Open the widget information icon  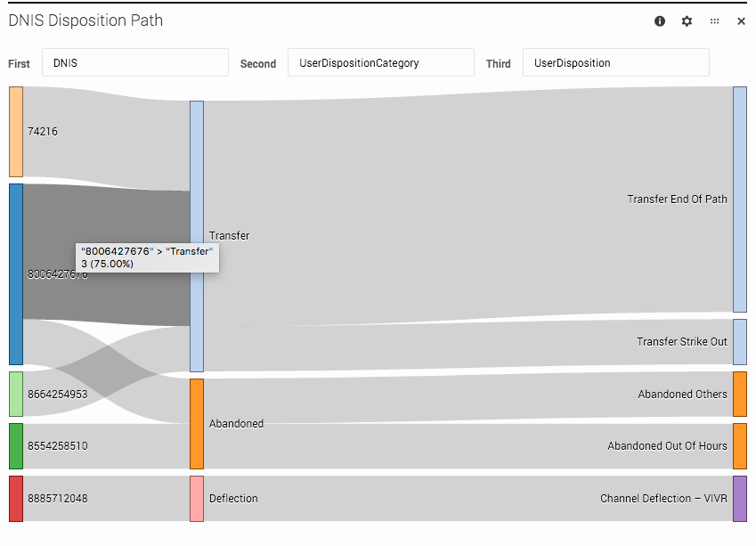[659, 20]
